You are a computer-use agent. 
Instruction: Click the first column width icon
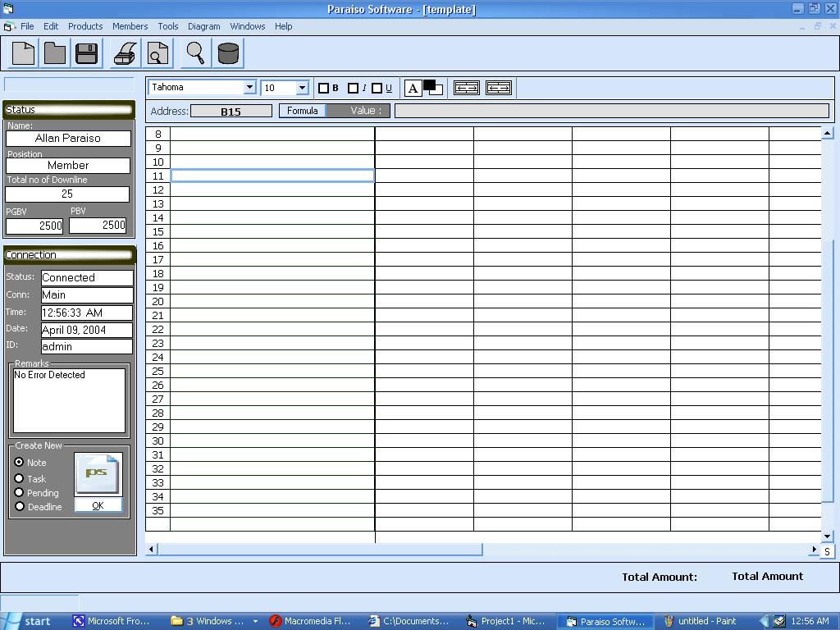point(467,88)
